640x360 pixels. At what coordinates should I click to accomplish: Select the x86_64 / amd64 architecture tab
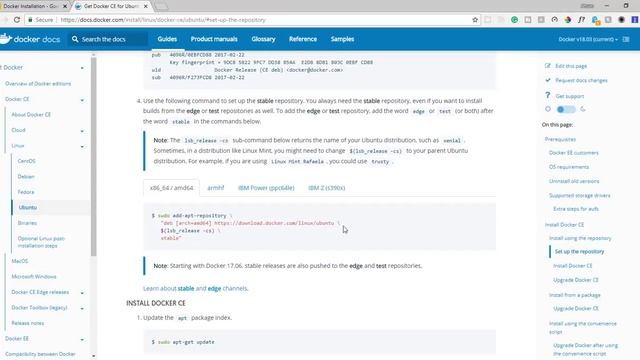pyautogui.click(x=171, y=188)
